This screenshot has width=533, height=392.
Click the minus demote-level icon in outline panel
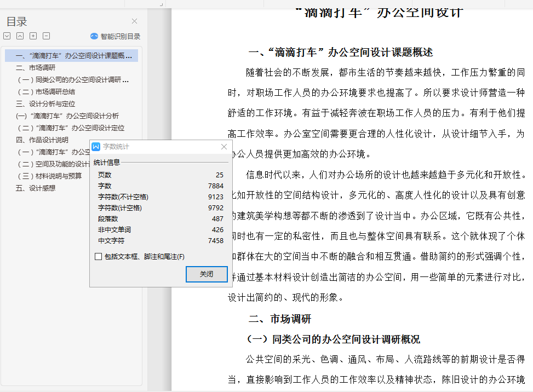pyautogui.click(x=46, y=36)
